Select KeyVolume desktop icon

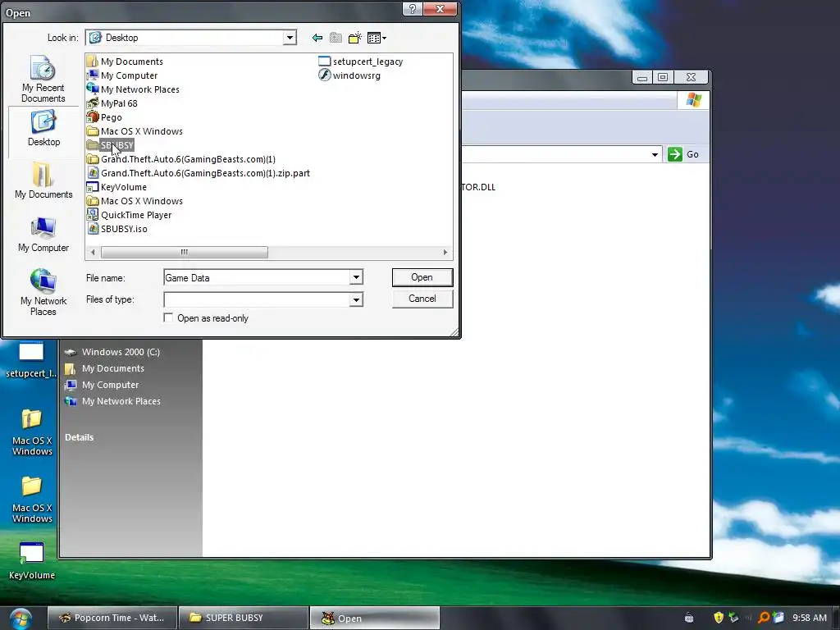pos(32,561)
